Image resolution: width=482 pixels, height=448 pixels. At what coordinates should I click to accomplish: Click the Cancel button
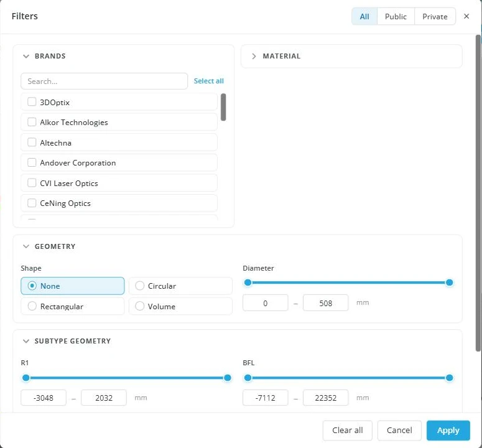coord(399,431)
